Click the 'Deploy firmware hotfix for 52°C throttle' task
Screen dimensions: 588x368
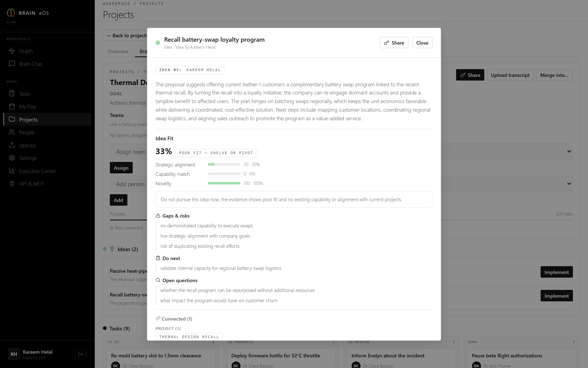tap(276, 356)
